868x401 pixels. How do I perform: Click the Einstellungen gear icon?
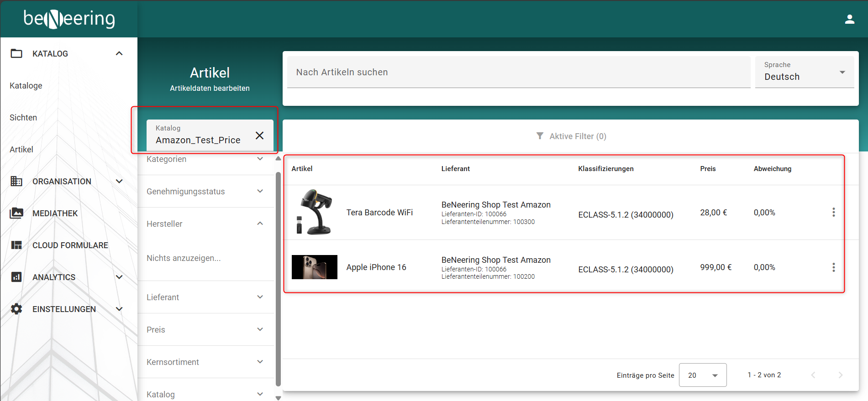pyautogui.click(x=16, y=309)
